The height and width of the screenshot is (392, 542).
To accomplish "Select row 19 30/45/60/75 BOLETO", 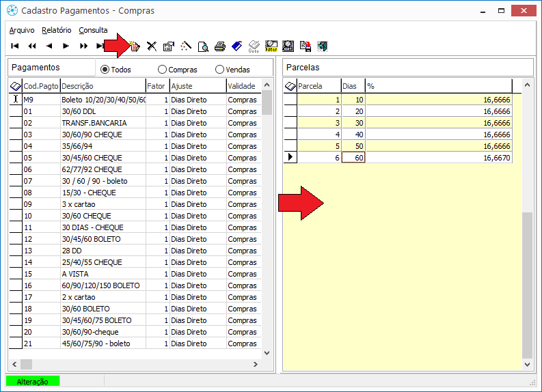I will point(135,320).
